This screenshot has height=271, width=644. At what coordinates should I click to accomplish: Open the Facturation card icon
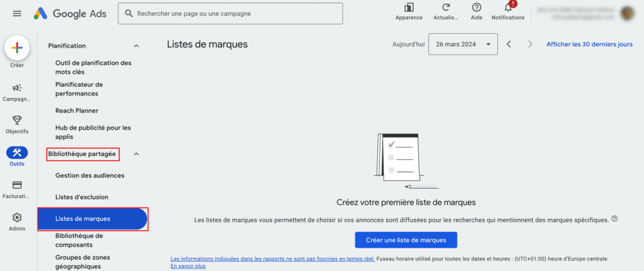17,185
